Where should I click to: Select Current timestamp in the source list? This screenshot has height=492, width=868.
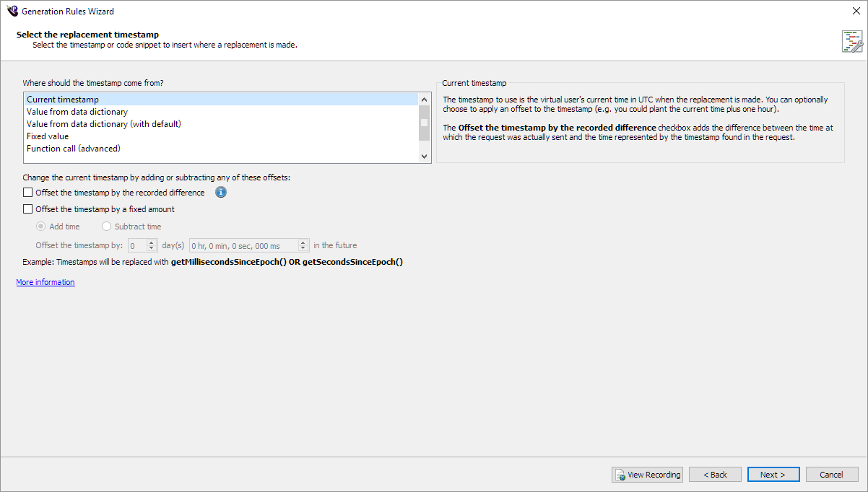[63, 100]
